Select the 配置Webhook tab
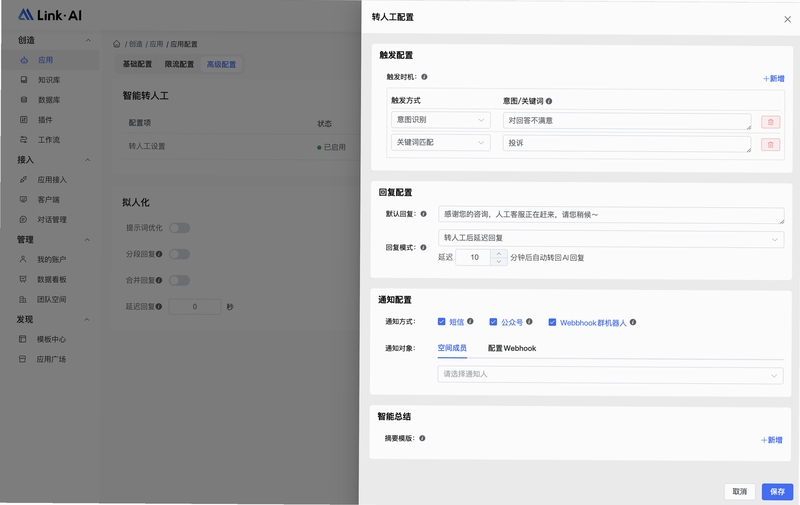This screenshot has height=505, width=800. (512, 348)
